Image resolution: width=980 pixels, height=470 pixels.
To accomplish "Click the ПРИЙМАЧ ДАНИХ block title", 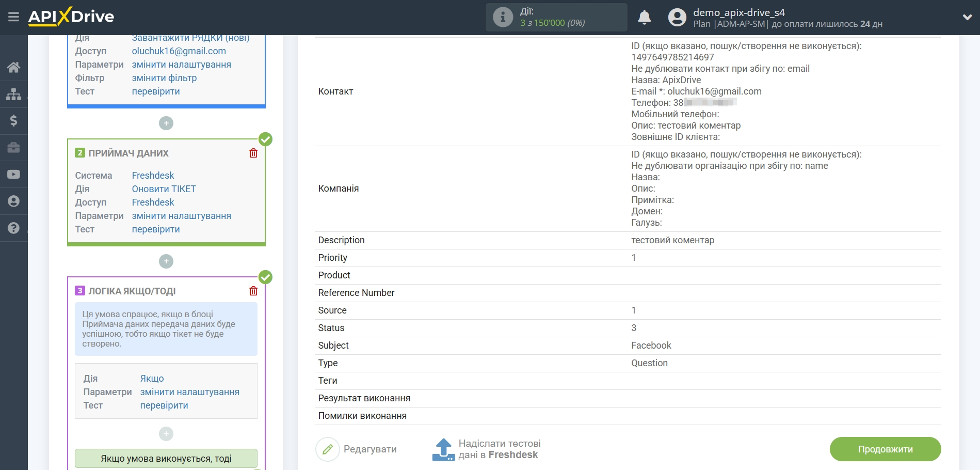I will pos(128,153).
